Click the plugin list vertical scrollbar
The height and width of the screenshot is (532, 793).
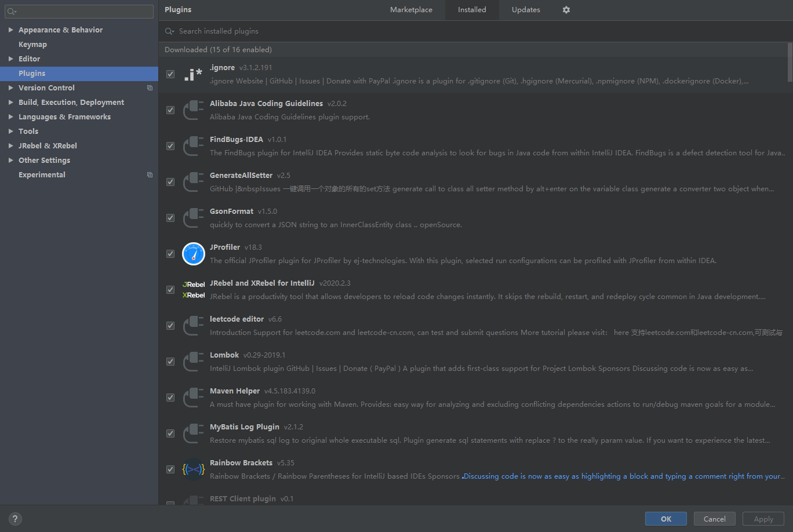[x=790, y=62]
